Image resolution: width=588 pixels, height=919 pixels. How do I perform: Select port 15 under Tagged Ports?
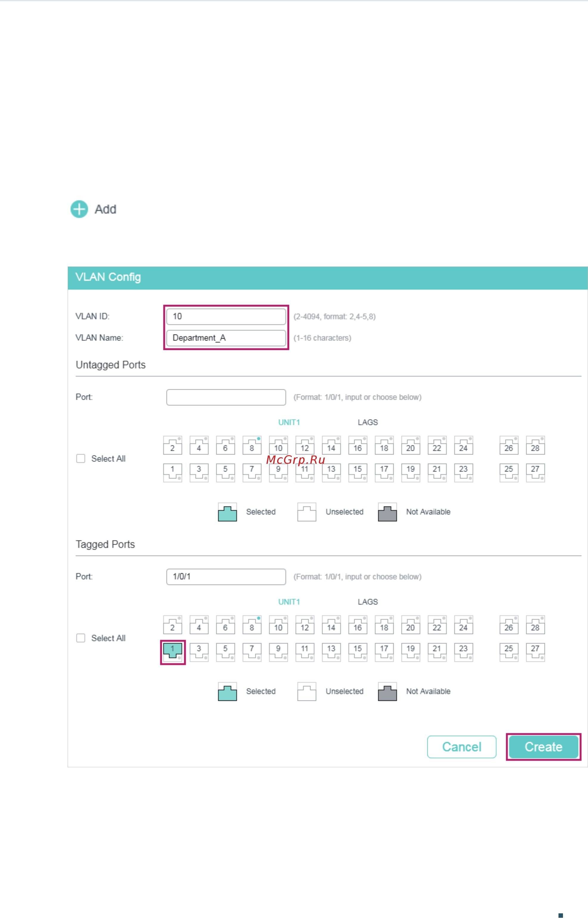pyautogui.click(x=358, y=652)
